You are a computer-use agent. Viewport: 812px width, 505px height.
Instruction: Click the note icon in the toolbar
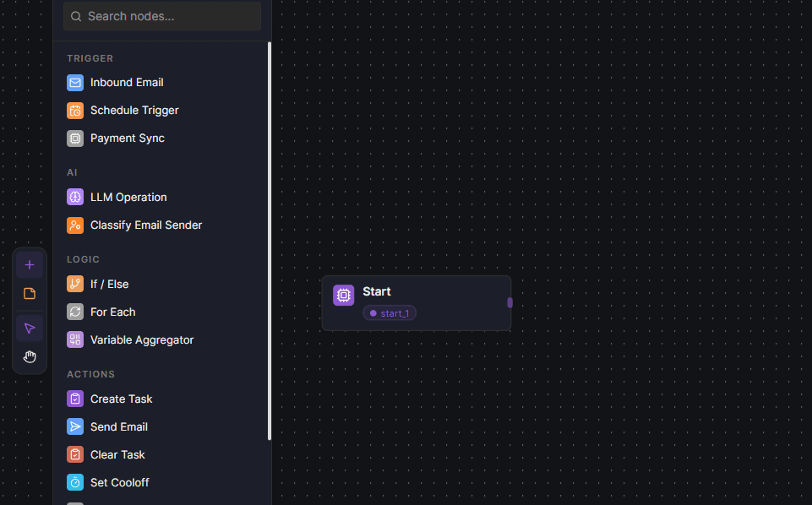coord(30,294)
